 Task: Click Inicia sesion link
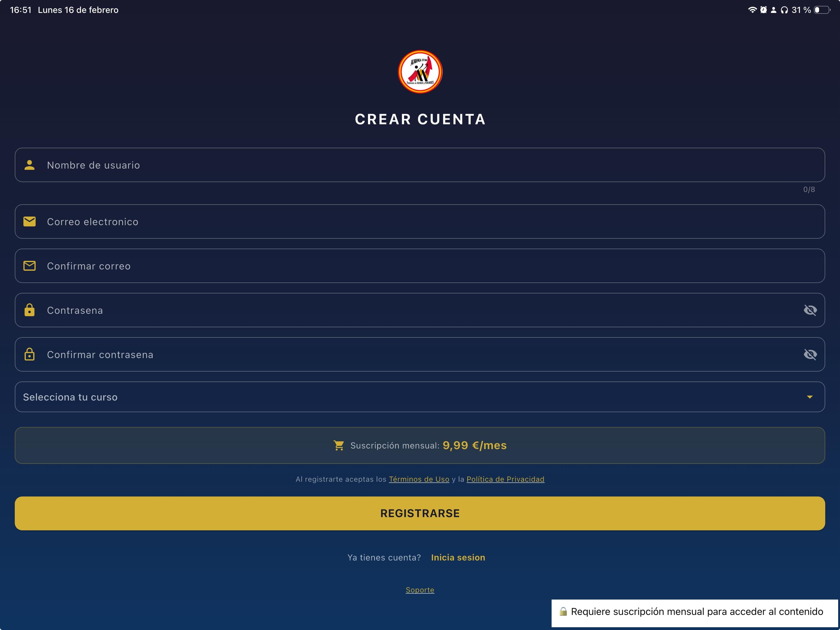coord(458,557)
